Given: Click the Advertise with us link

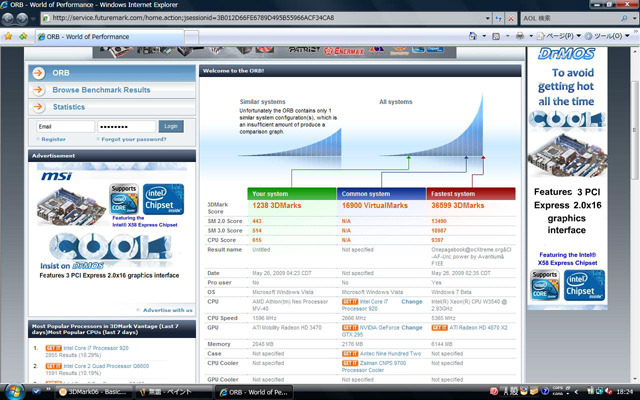Looking at the screenshot, I should [x=167, y=310].
